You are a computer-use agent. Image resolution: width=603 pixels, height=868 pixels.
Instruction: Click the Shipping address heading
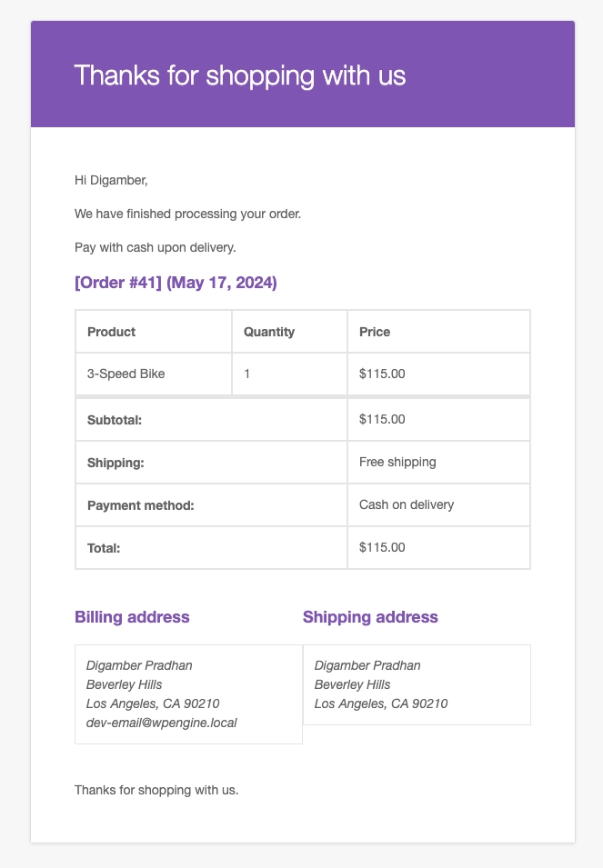[370, 617]
